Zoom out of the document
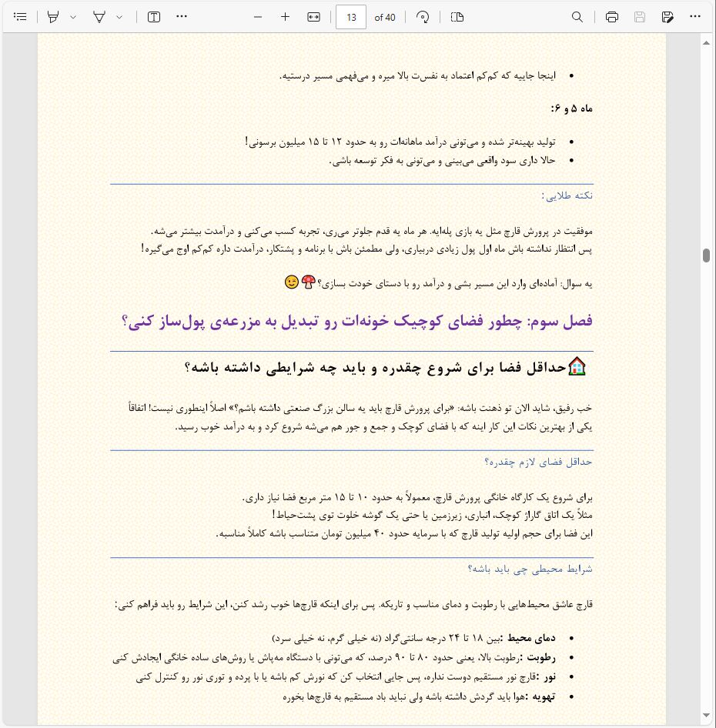 tap(258, 17)
